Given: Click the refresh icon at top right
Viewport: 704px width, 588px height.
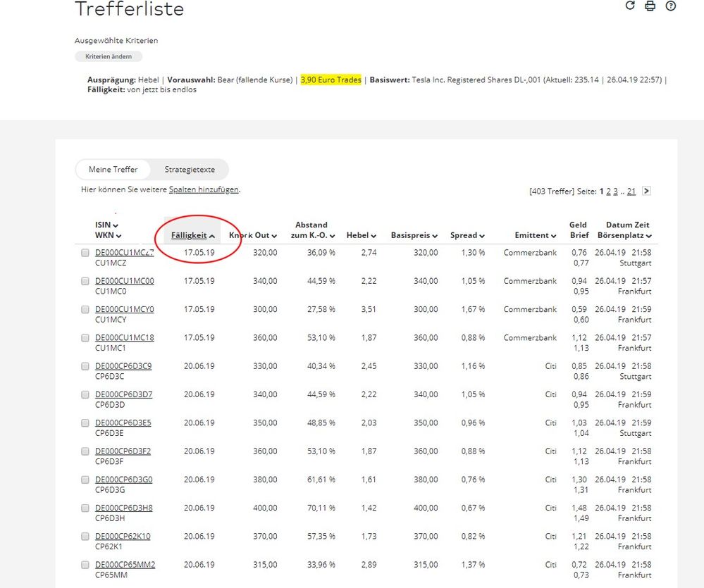Looking at the screenshot, I should pyautogui.click(x=630, y=6).
